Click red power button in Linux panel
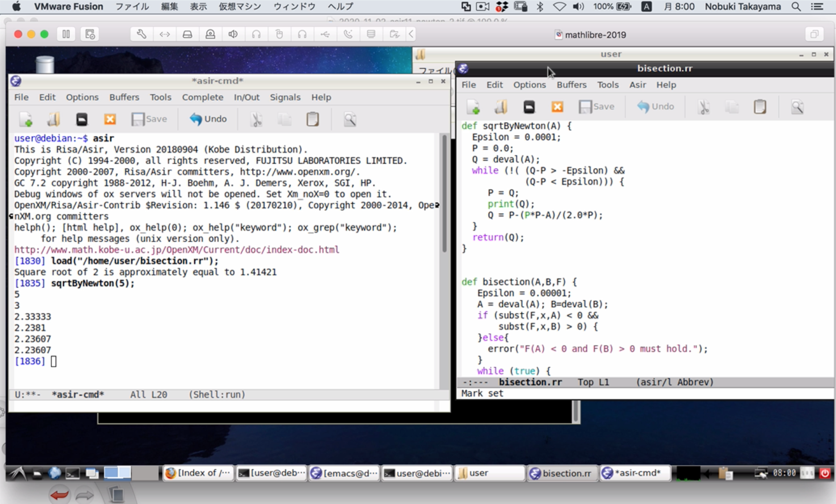This screenshot has height=504, width=836. (824, 473)
